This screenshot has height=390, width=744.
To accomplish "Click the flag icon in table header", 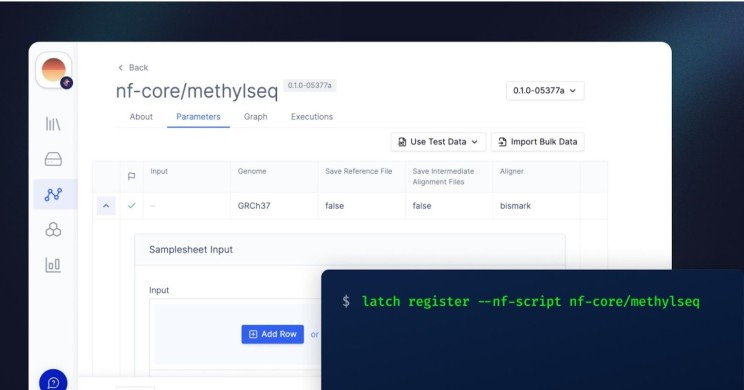I will coord(131,176).
